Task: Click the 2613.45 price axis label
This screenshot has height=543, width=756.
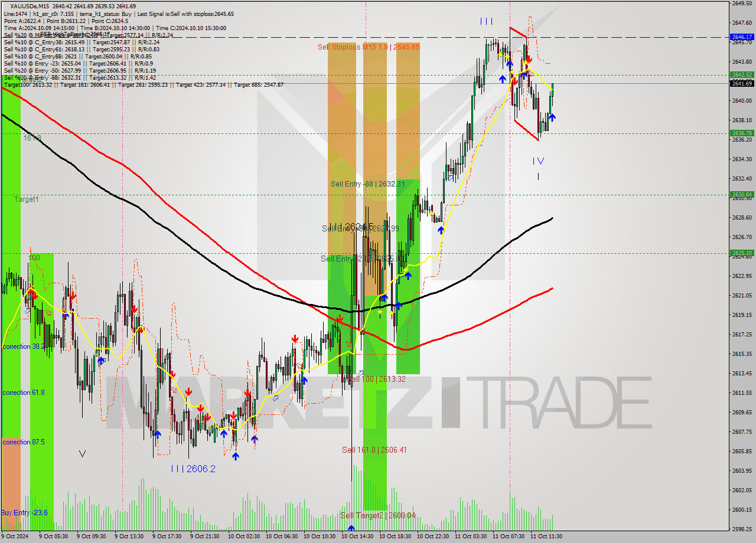Action: [742, 373]
